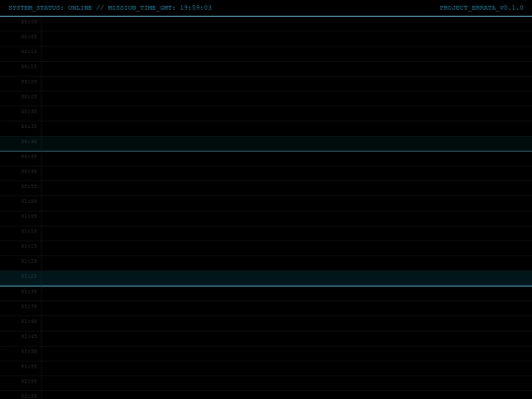Image resolution: width=532 pixels, height=399 pixels.
Task: Select the 01:45 timeline row label
Action: (29, 336)
